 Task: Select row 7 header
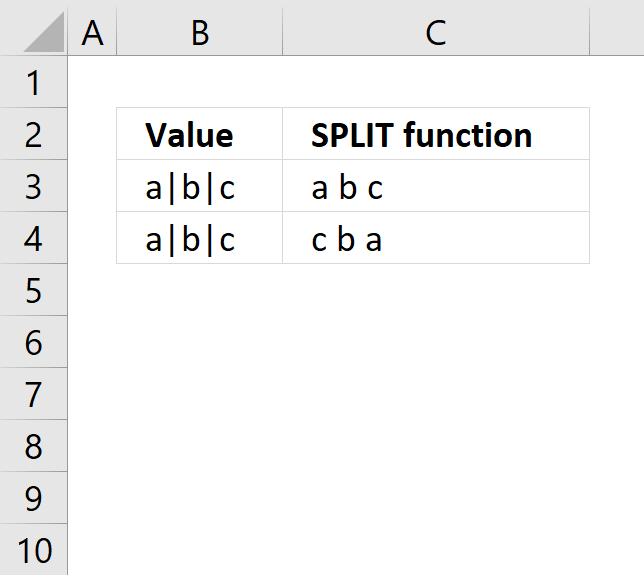[x=34, y=393]
